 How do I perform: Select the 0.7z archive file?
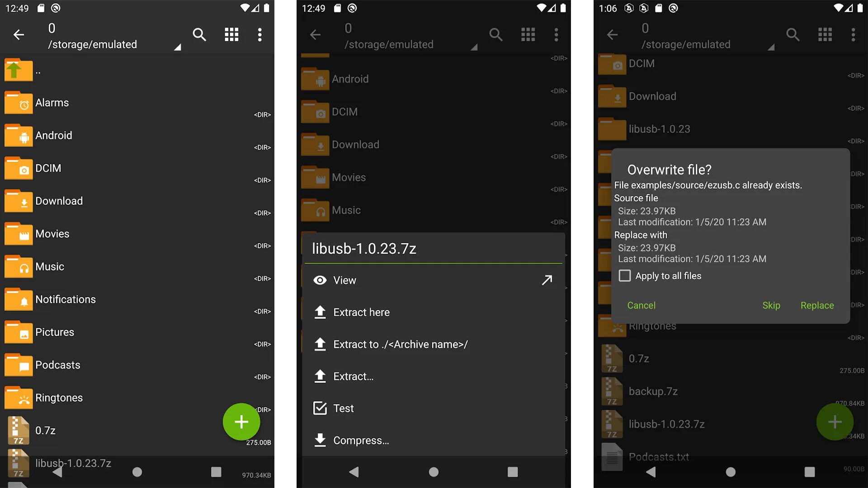coord(45,430)
